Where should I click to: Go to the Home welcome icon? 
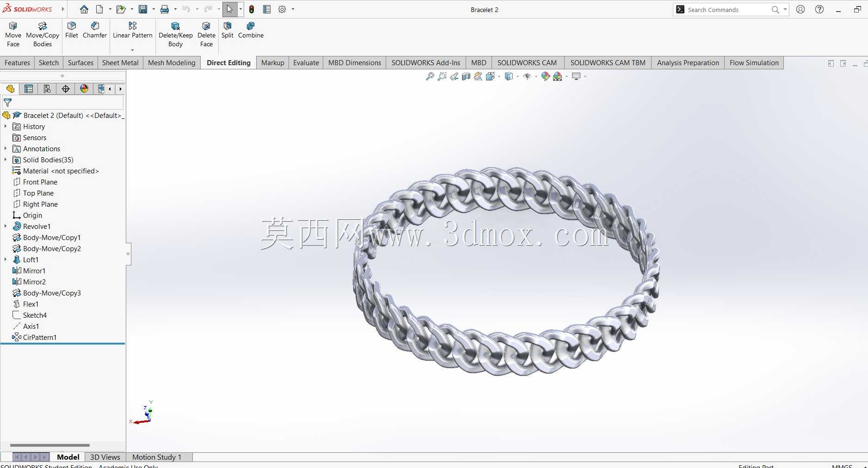[84, 9]
